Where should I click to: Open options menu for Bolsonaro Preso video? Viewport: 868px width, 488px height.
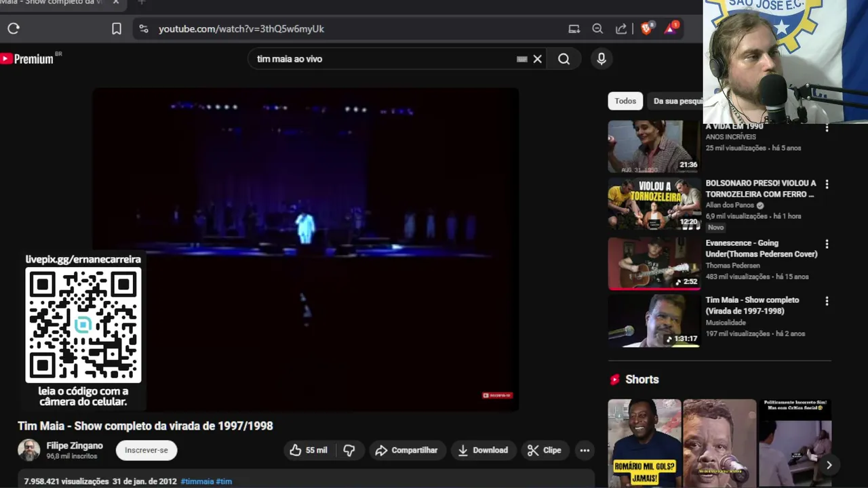click(827, 184)
